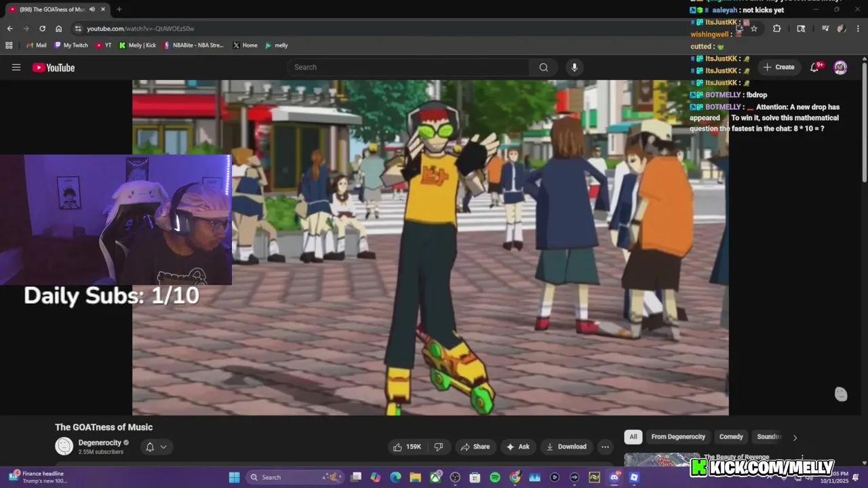Screen dimensions: 868x488
Task: Select the All chip filter
Action: point(633,436)
